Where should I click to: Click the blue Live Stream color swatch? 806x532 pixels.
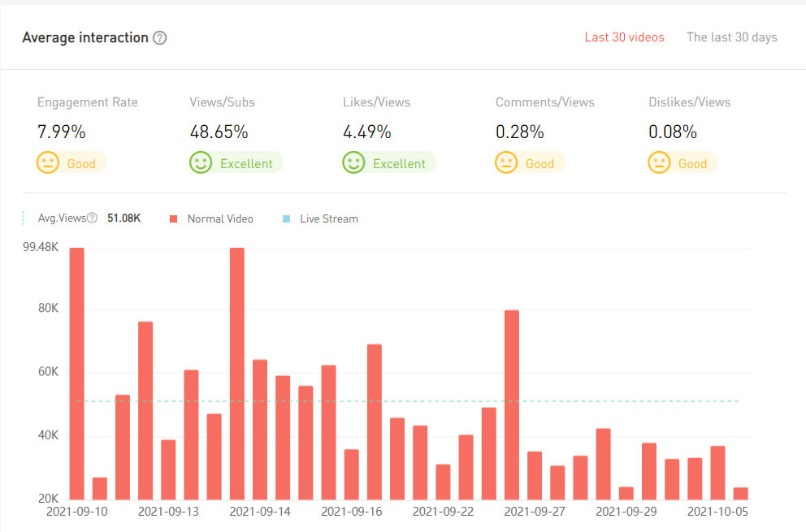coord(286,219)
